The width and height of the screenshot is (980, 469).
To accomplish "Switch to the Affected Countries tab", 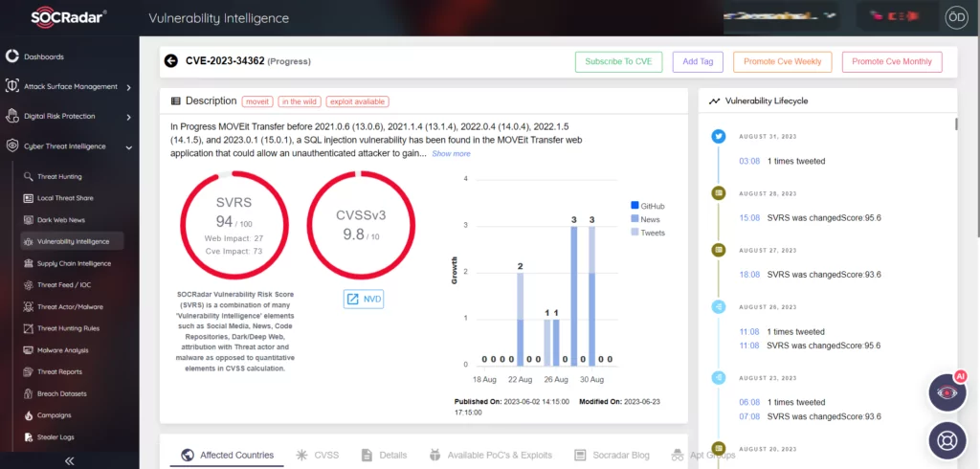I will pos(228,456).
